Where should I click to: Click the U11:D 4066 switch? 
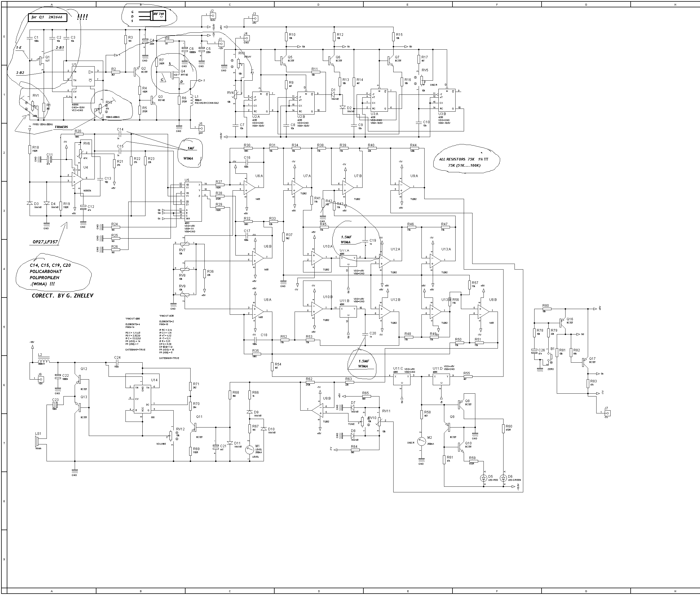point(441,380)
